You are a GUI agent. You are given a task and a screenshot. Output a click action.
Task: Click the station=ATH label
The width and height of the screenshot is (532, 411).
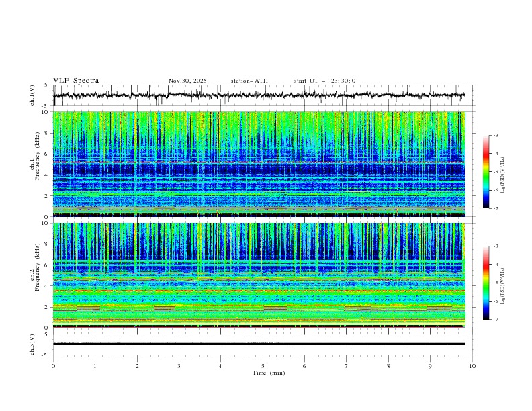(x=249, y=81)
